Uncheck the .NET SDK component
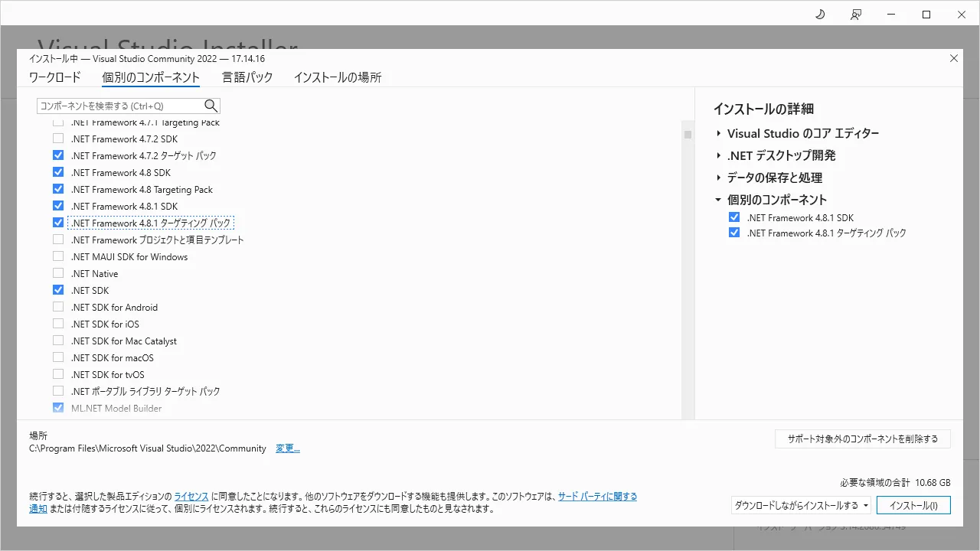Screen dimensions: 980x551 click(58, 290)
